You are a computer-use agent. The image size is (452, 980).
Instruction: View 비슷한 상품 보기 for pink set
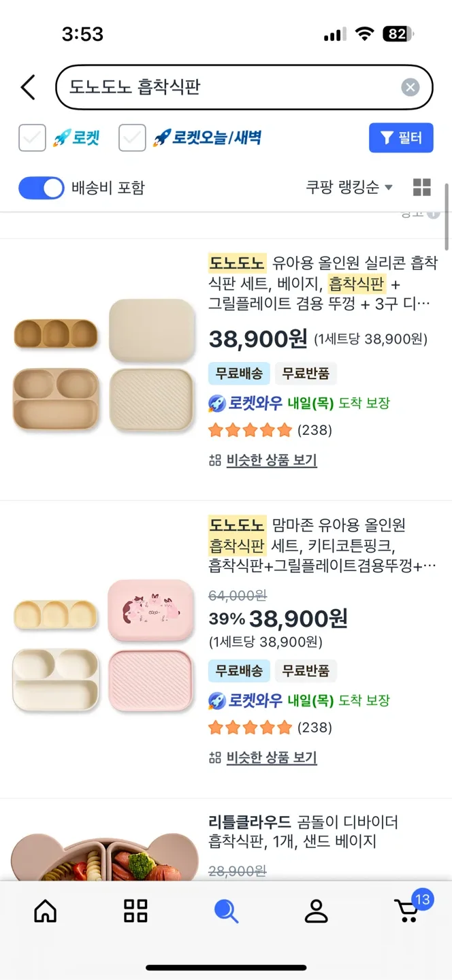pyautogui.click(x=271, y=758)
